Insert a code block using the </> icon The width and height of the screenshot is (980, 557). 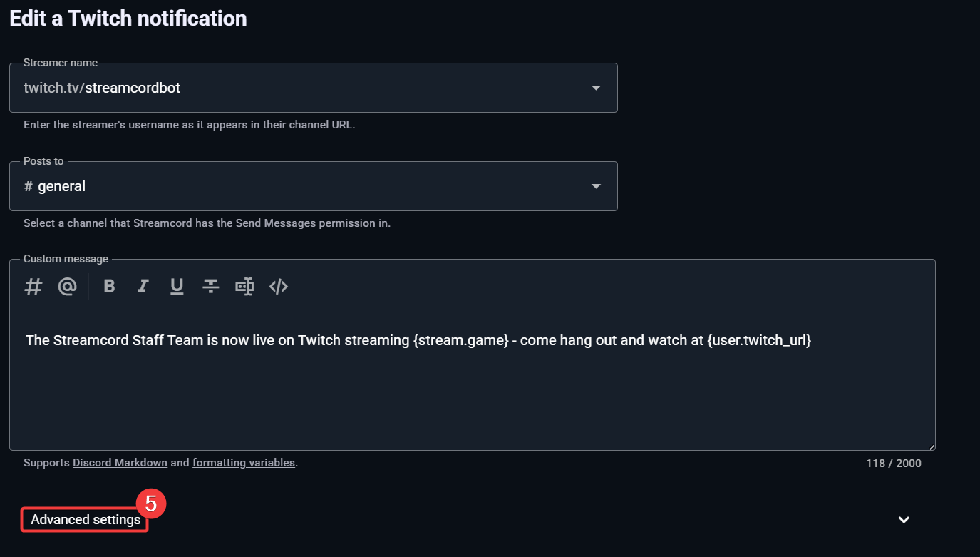[278, 287]
